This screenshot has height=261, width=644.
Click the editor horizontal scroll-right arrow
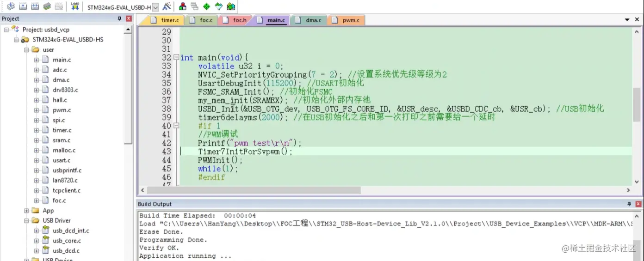628,190
